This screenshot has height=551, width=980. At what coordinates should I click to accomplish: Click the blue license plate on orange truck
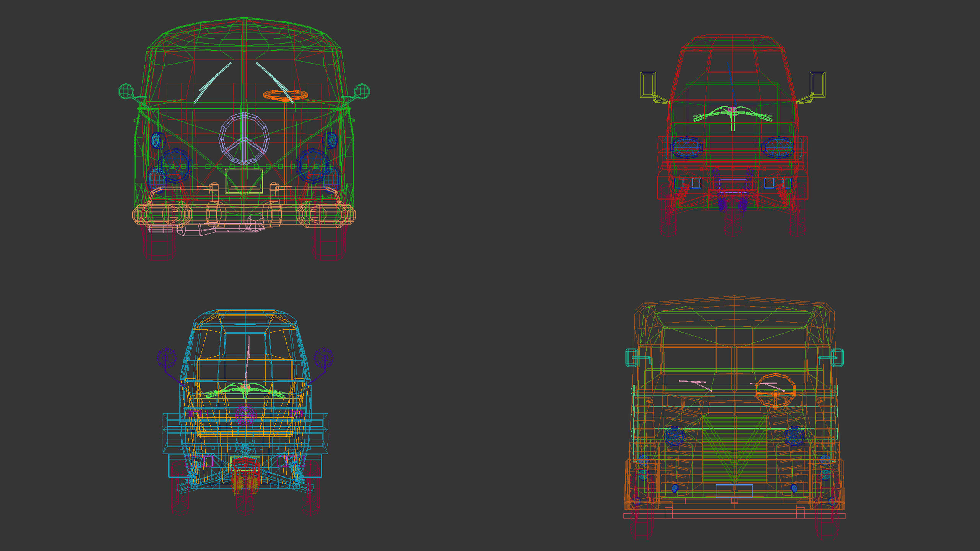[x=734, y=491]
